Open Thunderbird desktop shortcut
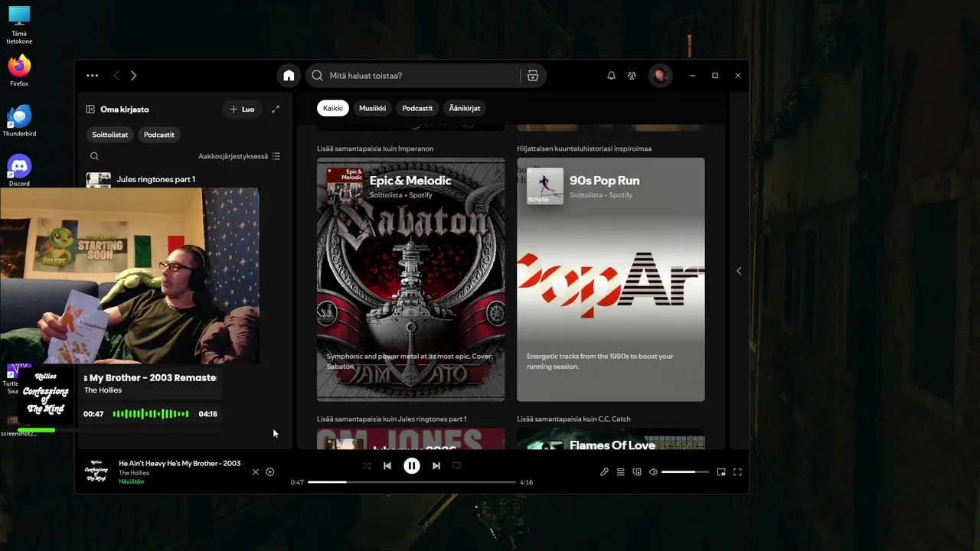This screenshot has height=551, width=980. click(19, 121)
